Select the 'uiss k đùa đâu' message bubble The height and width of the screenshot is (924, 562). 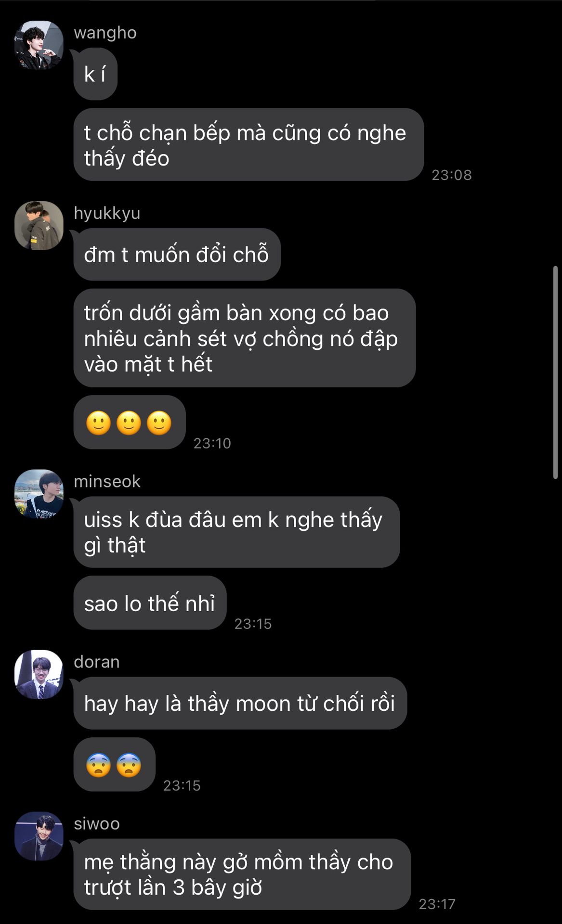point(236,532)
